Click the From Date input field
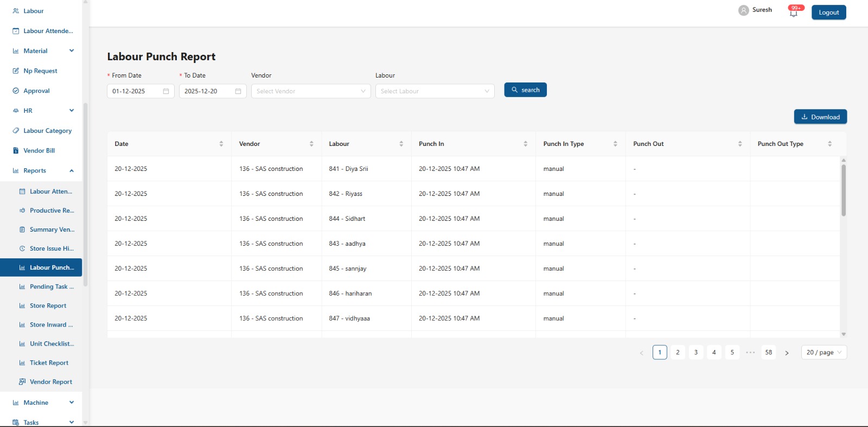This screenshot has height=427, width=868. click(x=141, y=91)
